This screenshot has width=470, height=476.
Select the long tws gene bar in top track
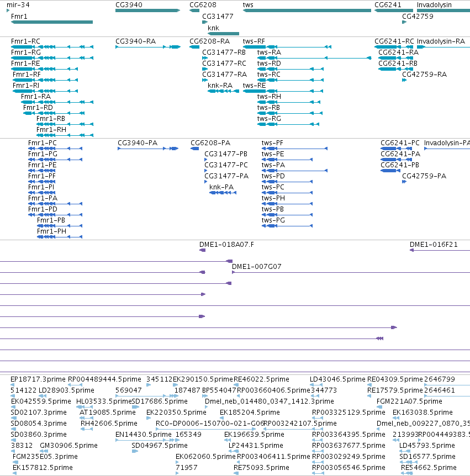pyautogui.click(x=307, y=10)
